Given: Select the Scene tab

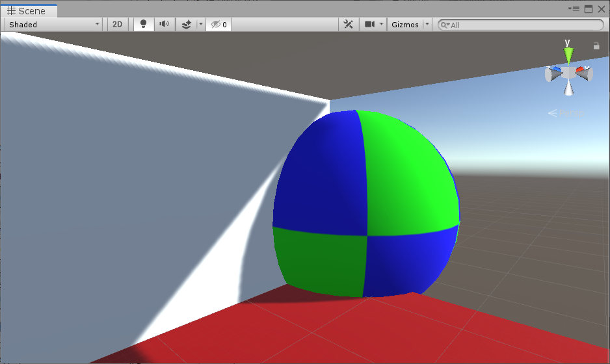Looking at the screenshot, I should (x=28, y=10).
